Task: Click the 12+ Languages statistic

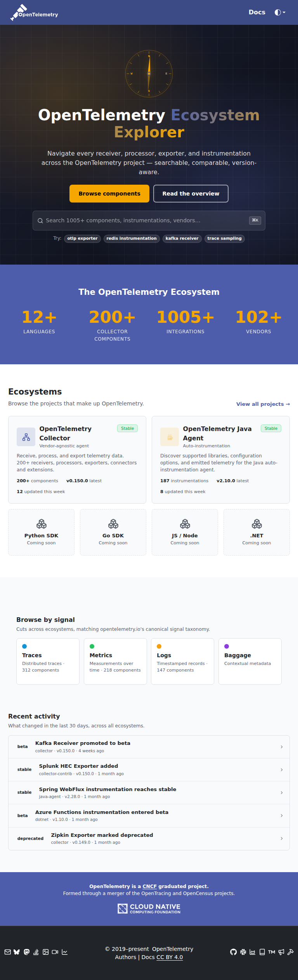Action: (x=39, y=322)
